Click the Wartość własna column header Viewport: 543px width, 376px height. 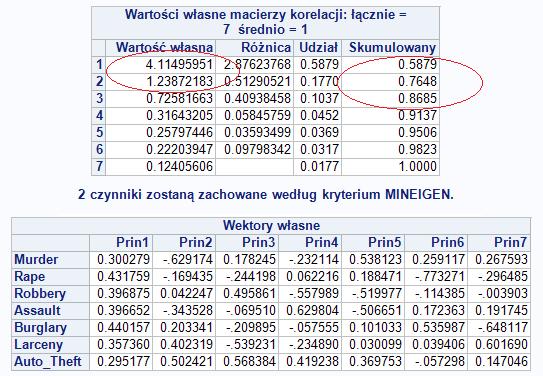pos(164,47)
